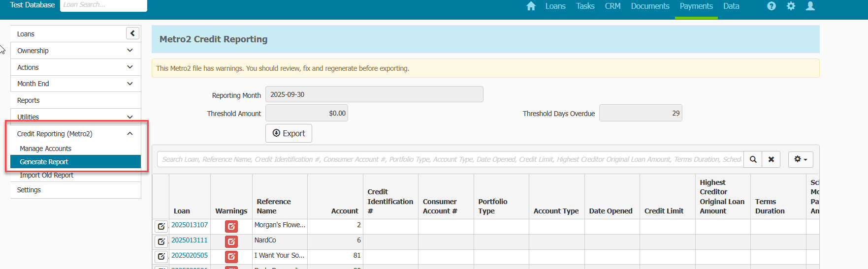Click the magnifier search button in grid
The height and width of the screenshot is (269, 868).
(x=753, y=159)
